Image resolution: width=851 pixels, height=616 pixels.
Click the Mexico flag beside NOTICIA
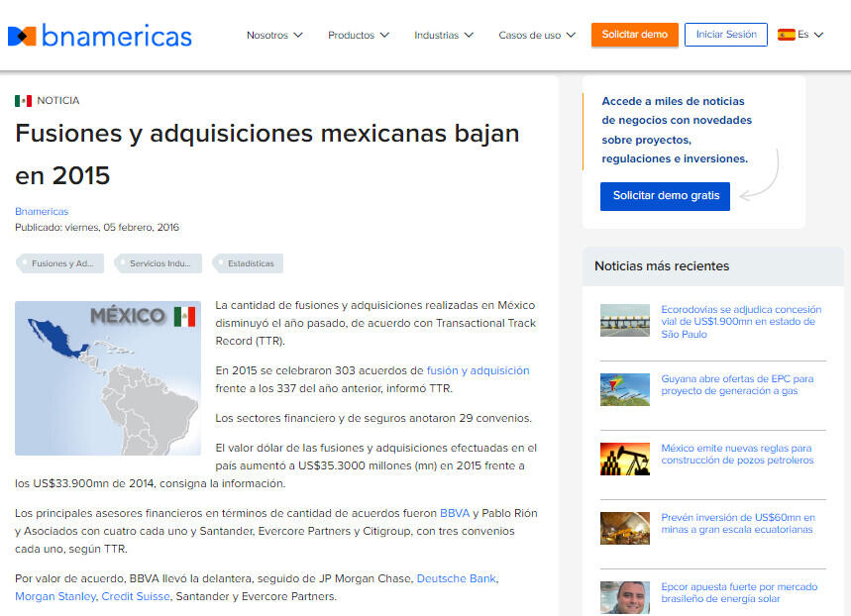pyautogui.click(x=23, y=101)
